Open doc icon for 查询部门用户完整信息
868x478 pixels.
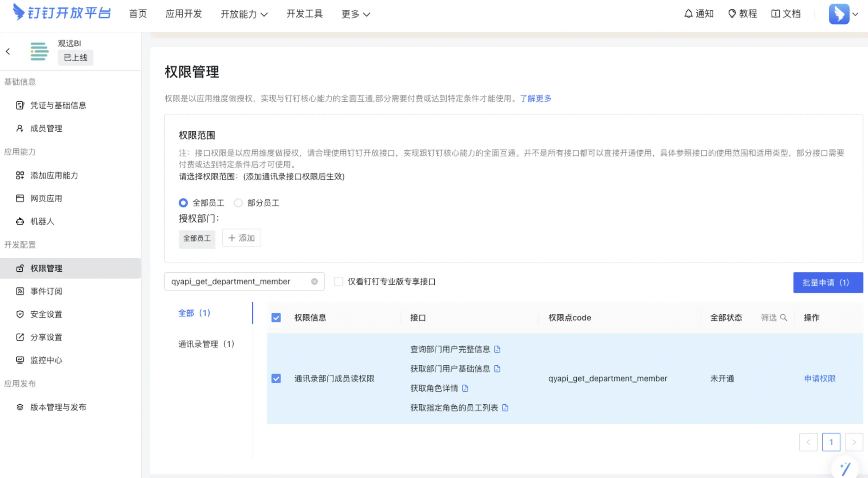[x=497, y=349]
